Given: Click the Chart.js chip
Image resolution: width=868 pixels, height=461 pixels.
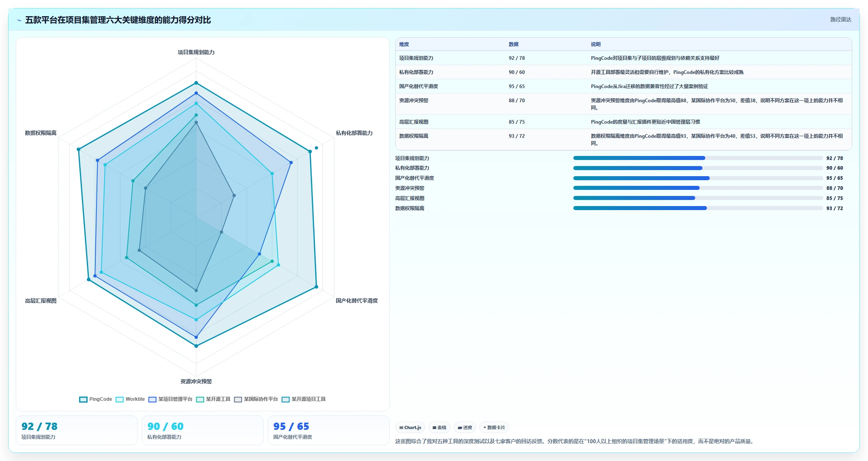Looking at the screenshot, I should pos(410,427).
